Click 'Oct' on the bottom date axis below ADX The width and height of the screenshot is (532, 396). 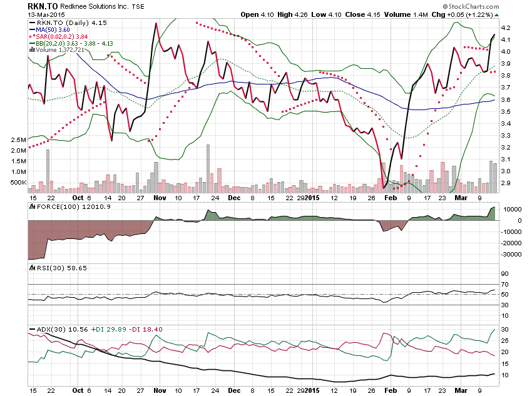pyautogui.click(x=78, y=390)
